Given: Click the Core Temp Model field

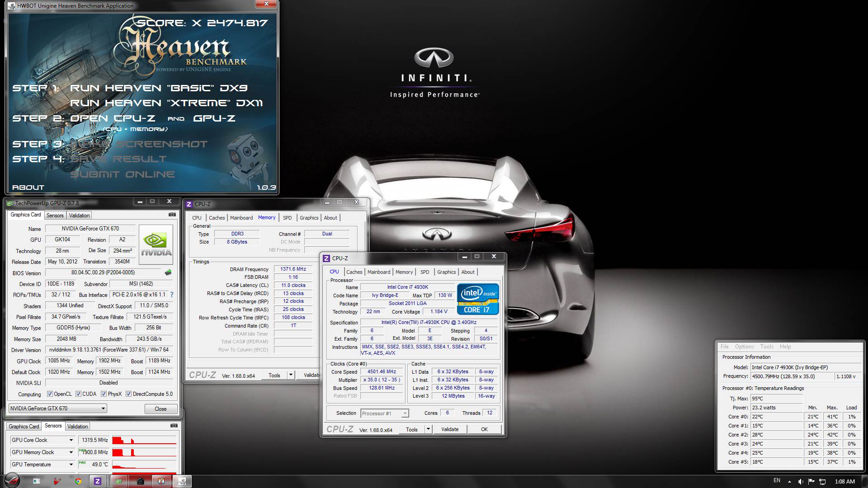Looking at the screenshot, I should [806, 367].
